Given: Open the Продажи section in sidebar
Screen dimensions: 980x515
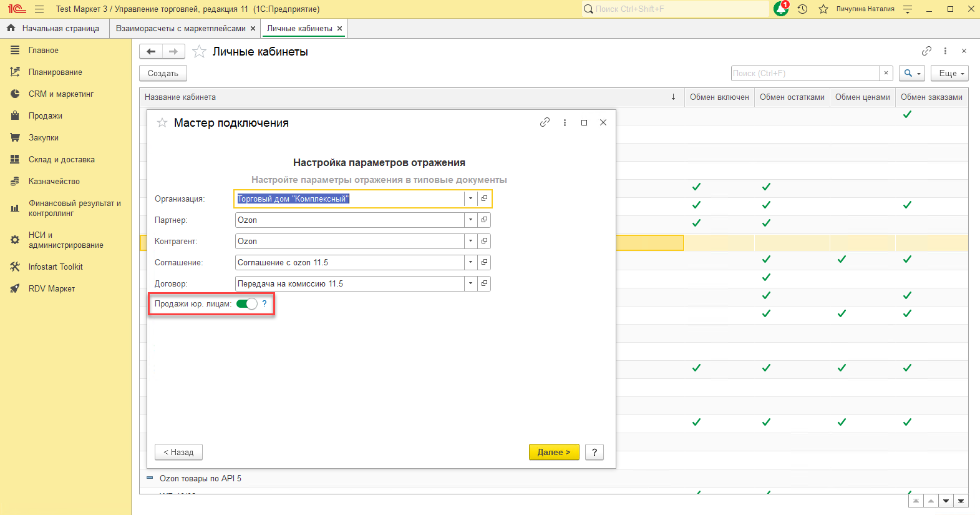Looking at the screenshot, I should pyautogui.click(x=45, y=115).
